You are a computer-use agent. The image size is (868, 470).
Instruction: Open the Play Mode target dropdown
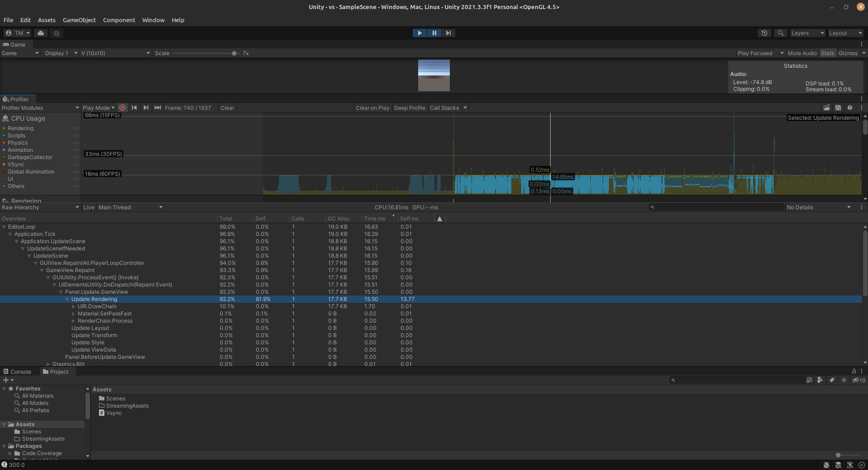(x=99, y=108)
